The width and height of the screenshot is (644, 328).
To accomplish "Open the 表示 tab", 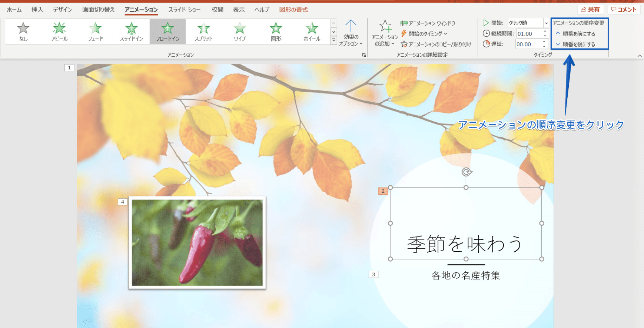I will (239, 10).
